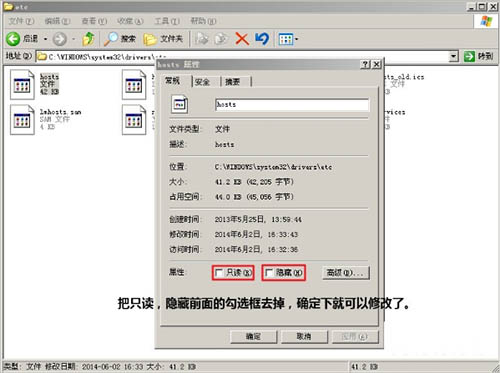Expand the address bar dropdown

click(453, 56)
